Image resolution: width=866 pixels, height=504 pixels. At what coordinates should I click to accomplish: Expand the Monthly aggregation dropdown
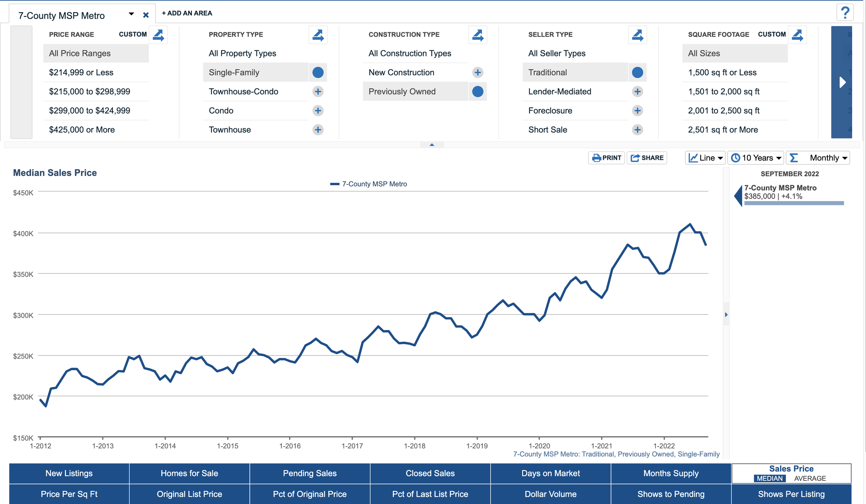(x=818, y=158)
